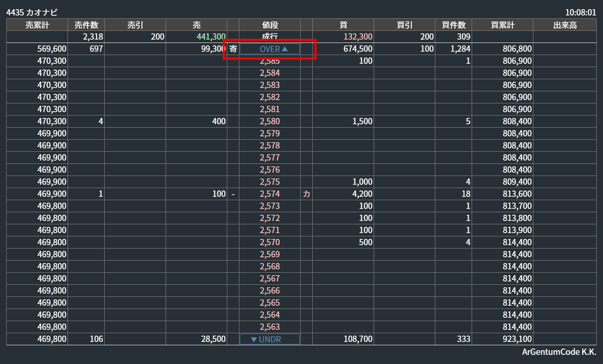Image resolution: width=603 pixels, height=364 pixels.
Task: Click UNDR buy quantity 108,700
Action: click(358, 339)
